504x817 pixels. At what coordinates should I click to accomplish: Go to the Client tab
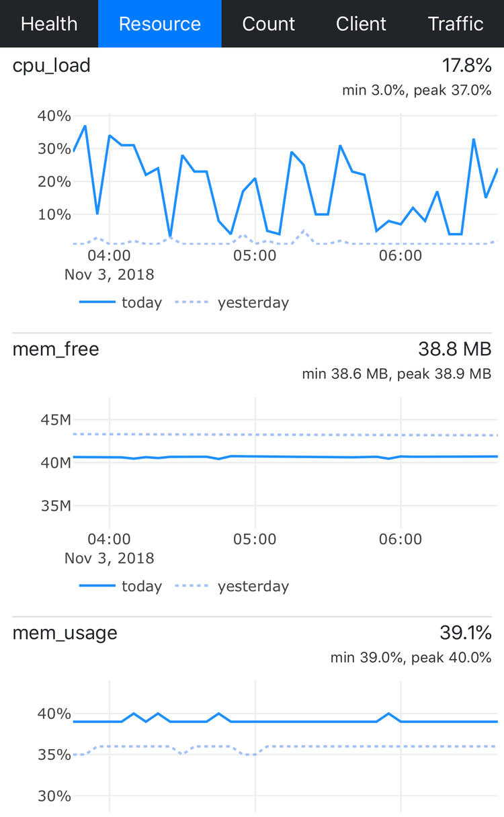coord(361,24)
